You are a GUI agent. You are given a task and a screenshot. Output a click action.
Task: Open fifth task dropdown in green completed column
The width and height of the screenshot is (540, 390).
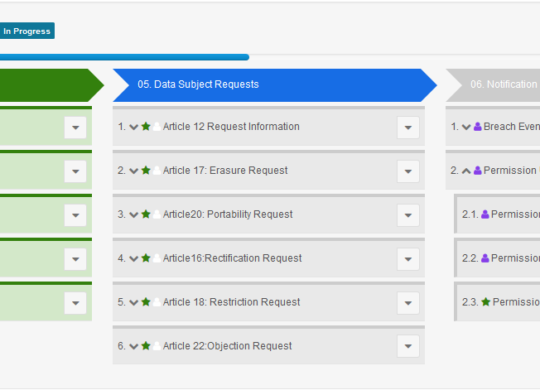(75, 303)
